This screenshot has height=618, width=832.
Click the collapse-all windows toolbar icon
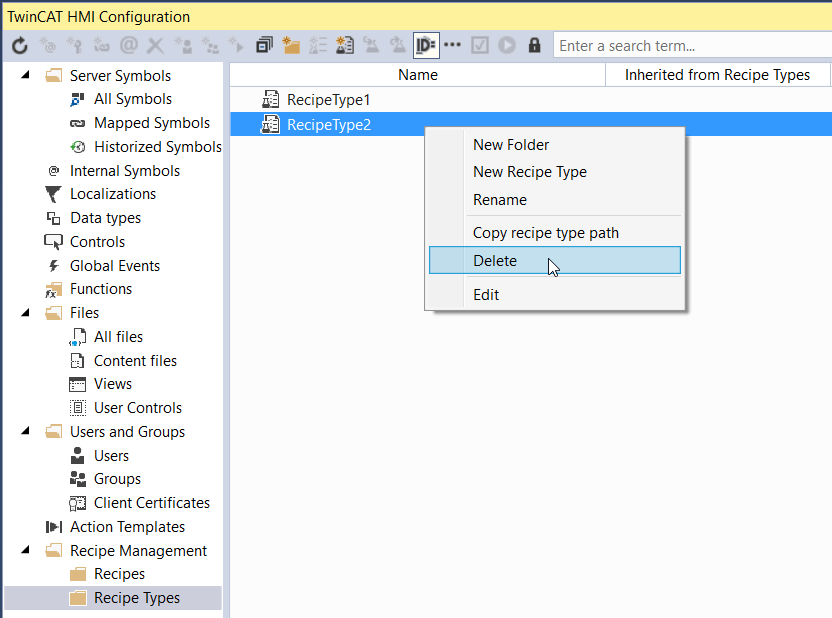coord(264,46)
